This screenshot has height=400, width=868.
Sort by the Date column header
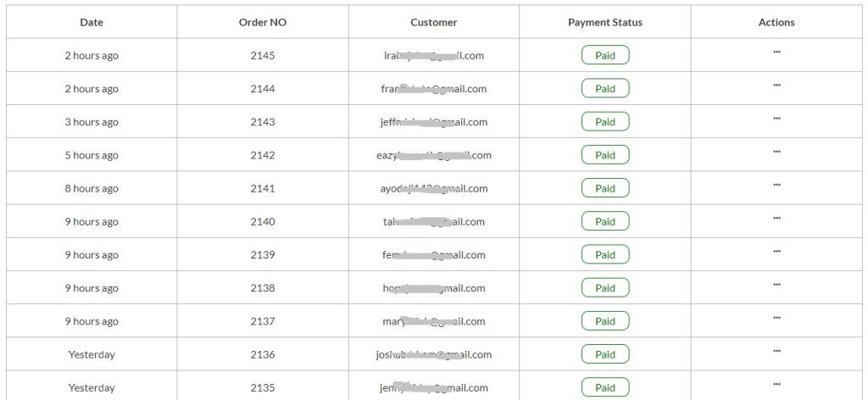coord(92,22)
